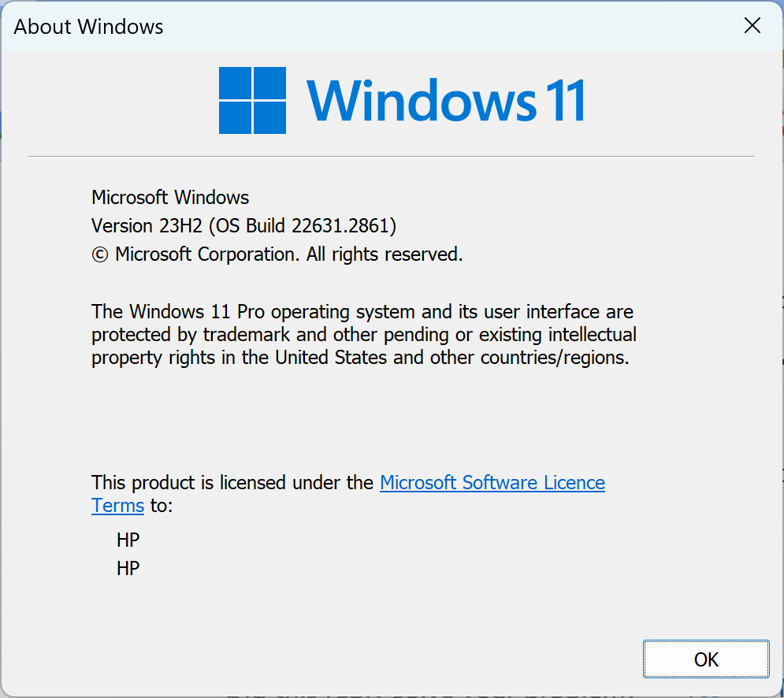Image resolution: width=784 pixels, height=698 pixels.
Task: Close the About Windows dialog
Action: 752,25
